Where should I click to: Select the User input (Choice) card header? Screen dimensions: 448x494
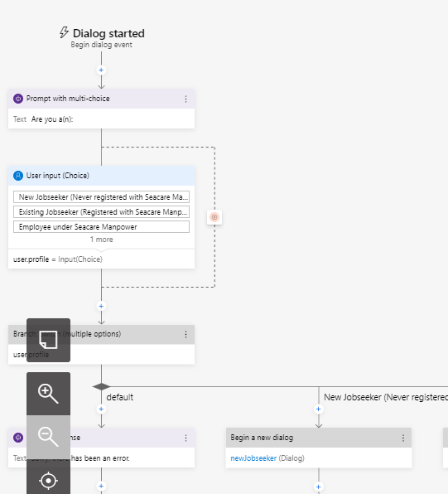[101, 176]
